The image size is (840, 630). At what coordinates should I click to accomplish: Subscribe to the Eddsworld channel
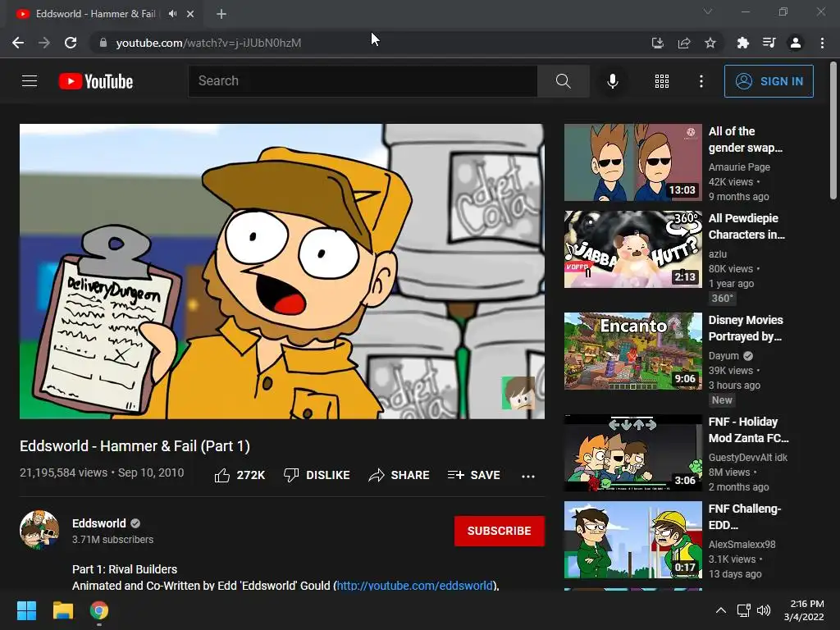coord(500,531)
